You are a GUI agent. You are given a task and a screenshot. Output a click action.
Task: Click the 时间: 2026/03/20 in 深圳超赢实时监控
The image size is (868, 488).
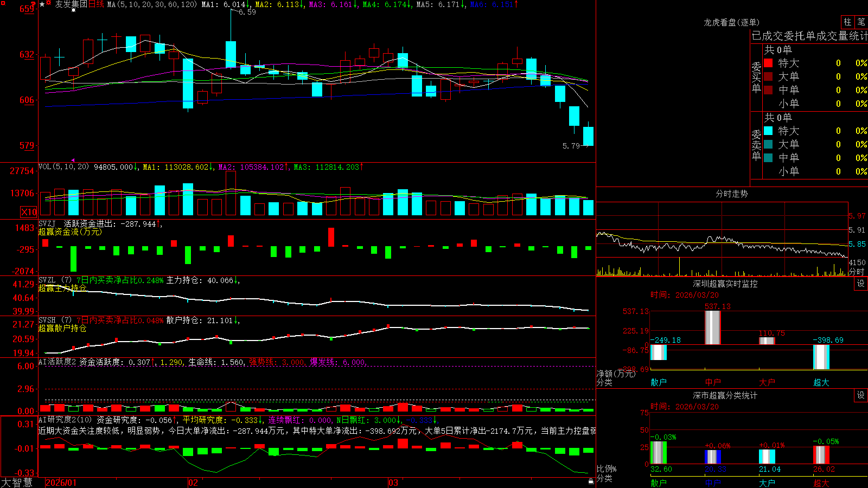pos(685,295)
